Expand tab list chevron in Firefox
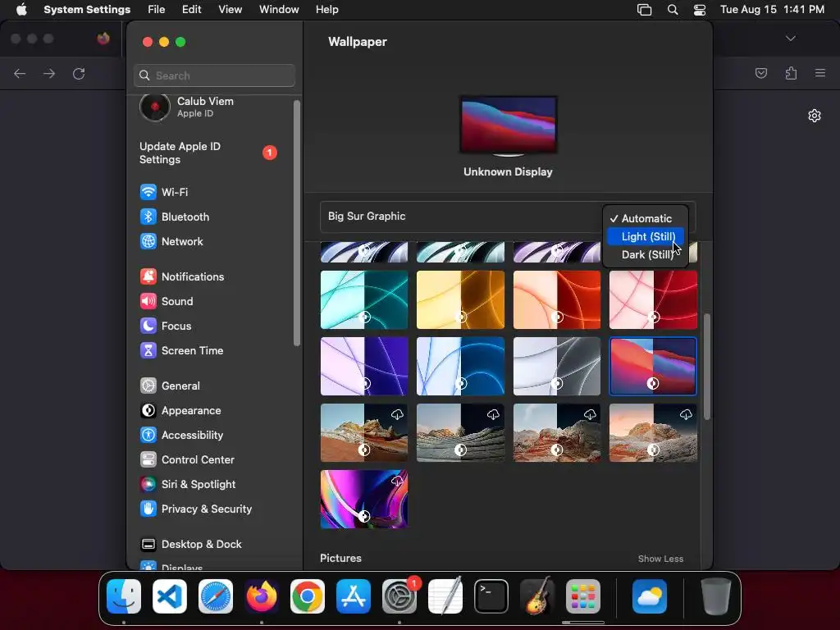840x630 pixels. coord(790,39)
